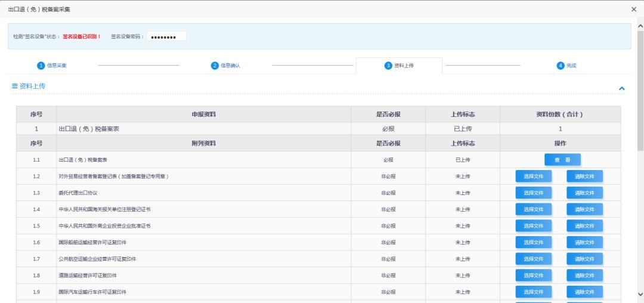Viewport: 644px width, 303px height.
Task: Click the step 4 完成 number icon
Action: coord(561,66)
